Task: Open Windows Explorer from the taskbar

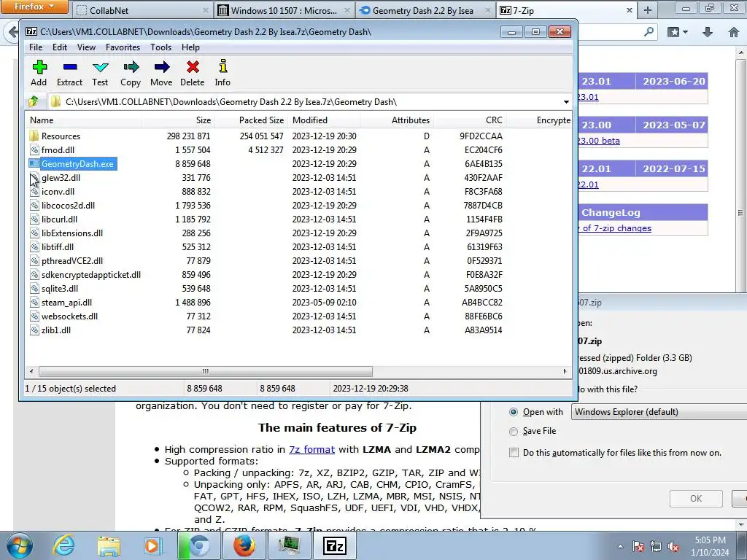Action: [x=109, y=546]
